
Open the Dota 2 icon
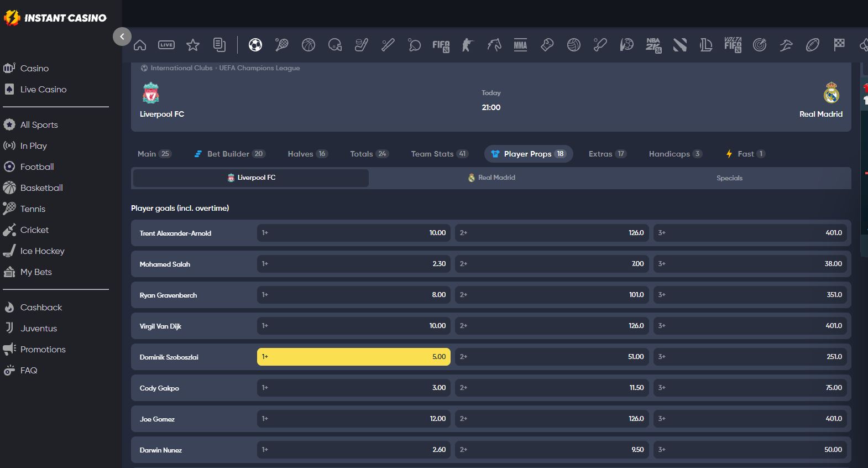click(x=680, y=45)
